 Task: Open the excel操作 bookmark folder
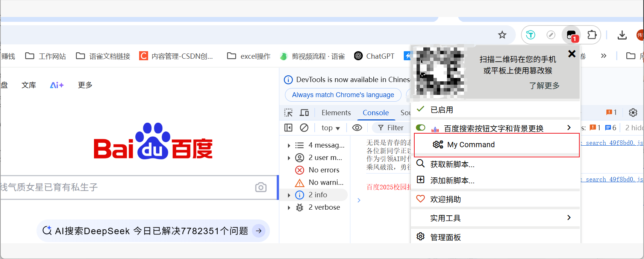pos(249,56)
